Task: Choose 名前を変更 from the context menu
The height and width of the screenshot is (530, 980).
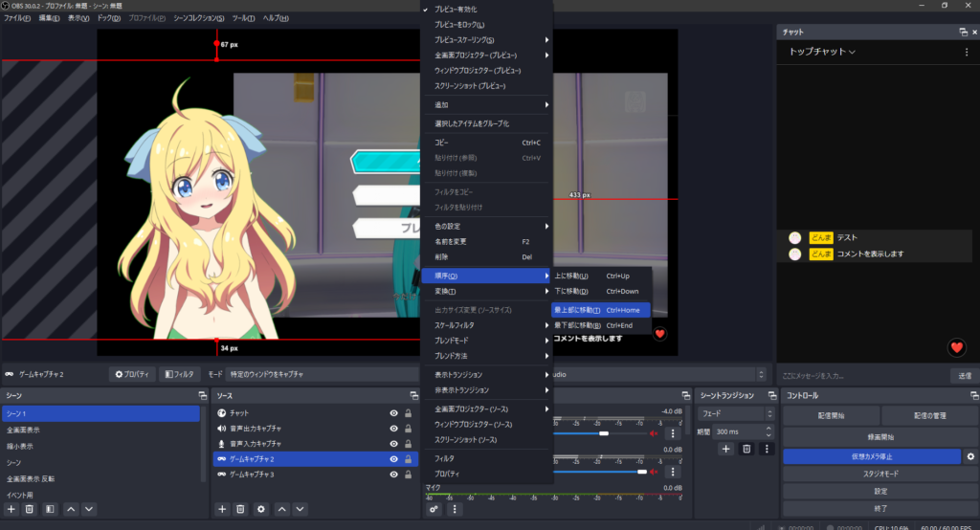Action: pyautogui.click(x=453, y=242)
